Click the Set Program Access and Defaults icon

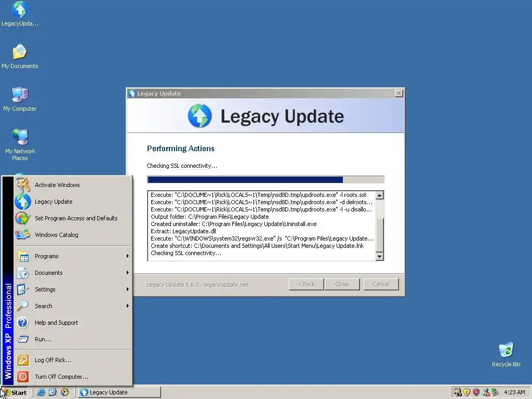23,218
